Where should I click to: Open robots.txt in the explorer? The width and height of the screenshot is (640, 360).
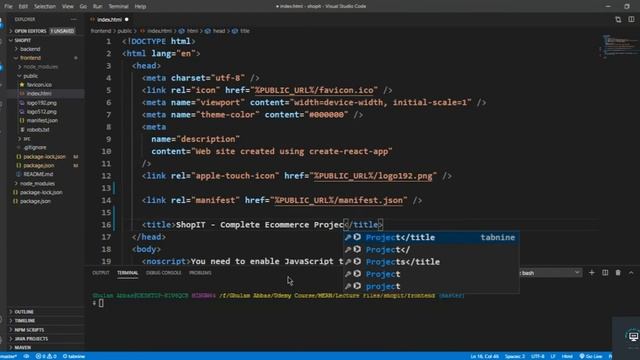click(38, 129)
